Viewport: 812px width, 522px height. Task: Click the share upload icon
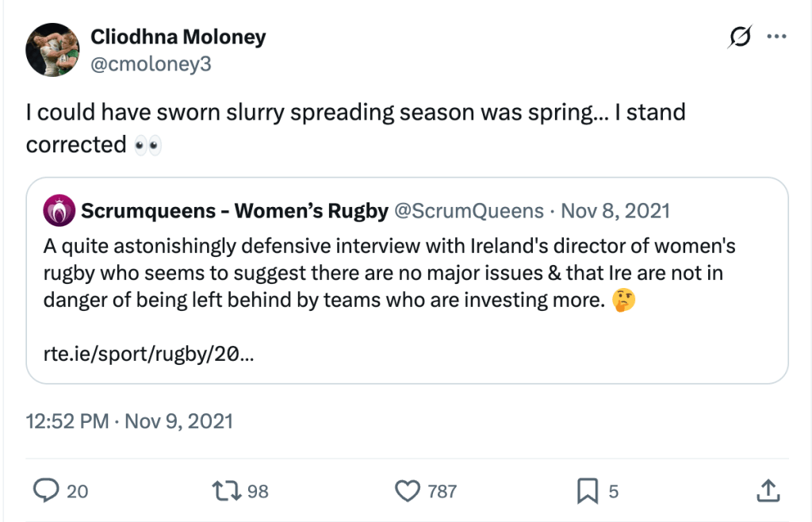[x=768, y=491]
